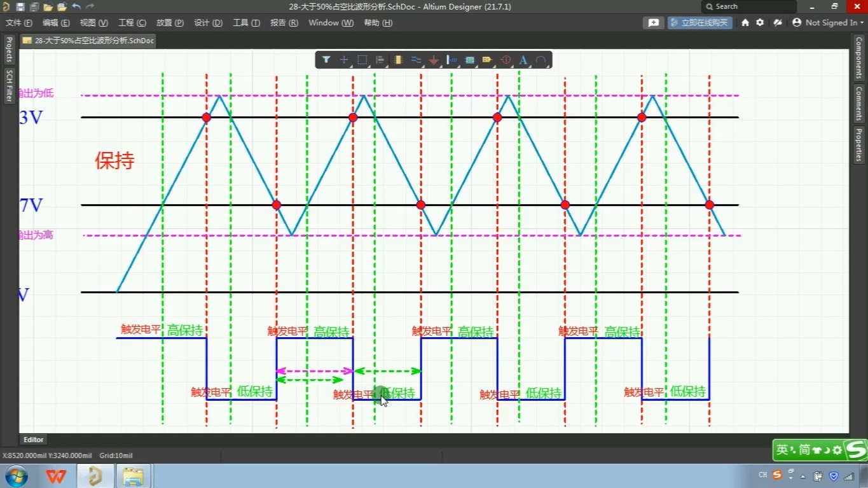The height and width of the screenshot is (488, 868).
Task: Click the Sogou tray icon in taskbar
Action: 776,475
